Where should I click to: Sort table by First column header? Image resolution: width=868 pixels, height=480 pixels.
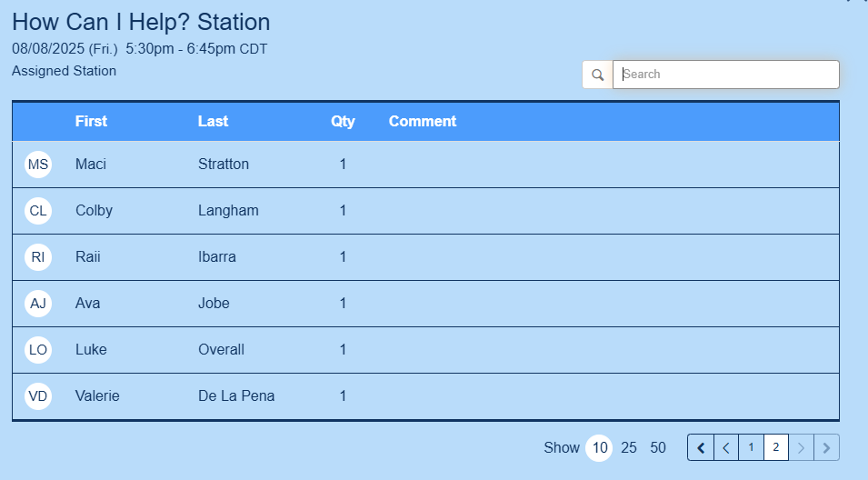click(91, 121)
